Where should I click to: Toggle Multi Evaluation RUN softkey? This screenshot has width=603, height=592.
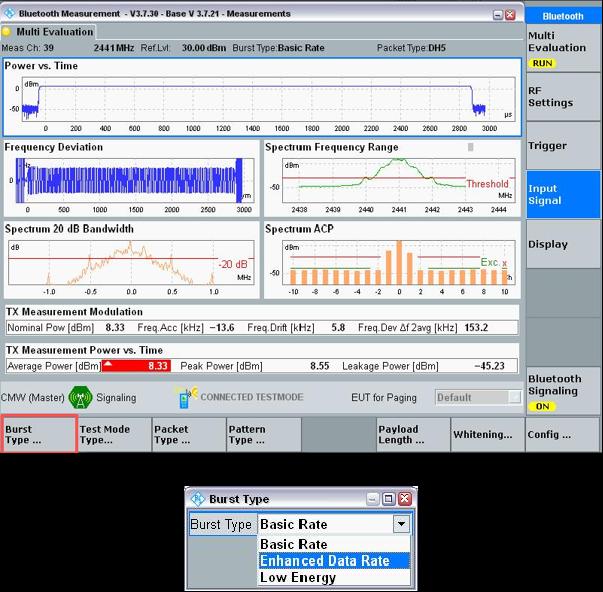563,48
